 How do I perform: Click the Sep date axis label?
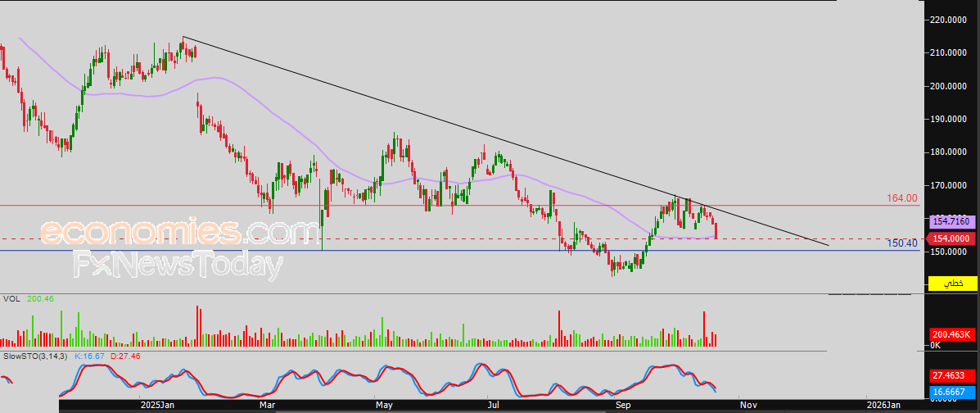point(622,406)
